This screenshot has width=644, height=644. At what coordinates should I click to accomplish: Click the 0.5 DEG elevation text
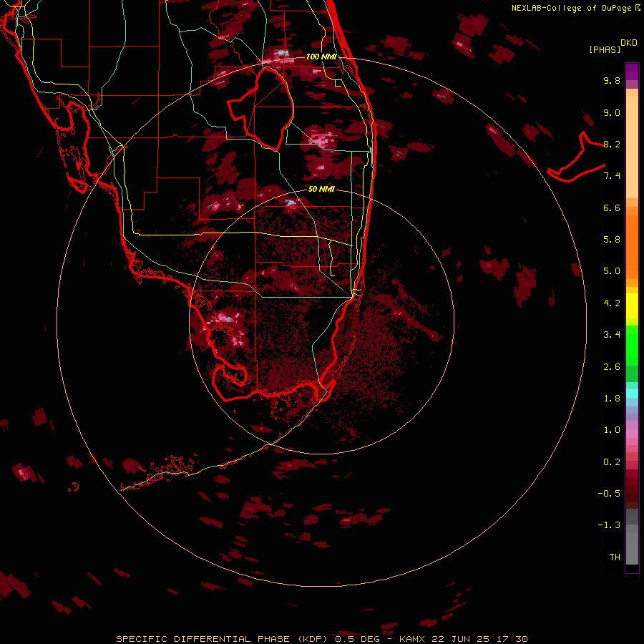[x=357, y=639]
